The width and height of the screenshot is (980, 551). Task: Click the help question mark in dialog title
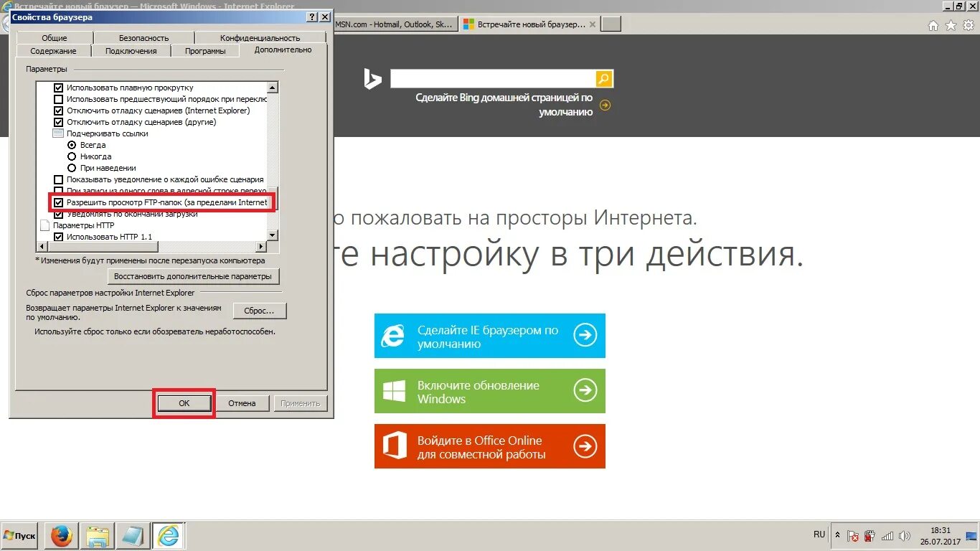point(311,17)
